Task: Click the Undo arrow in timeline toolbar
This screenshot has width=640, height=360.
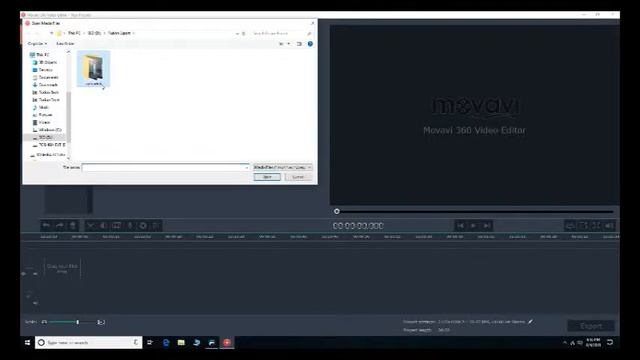Action: (x=47, y=226)
